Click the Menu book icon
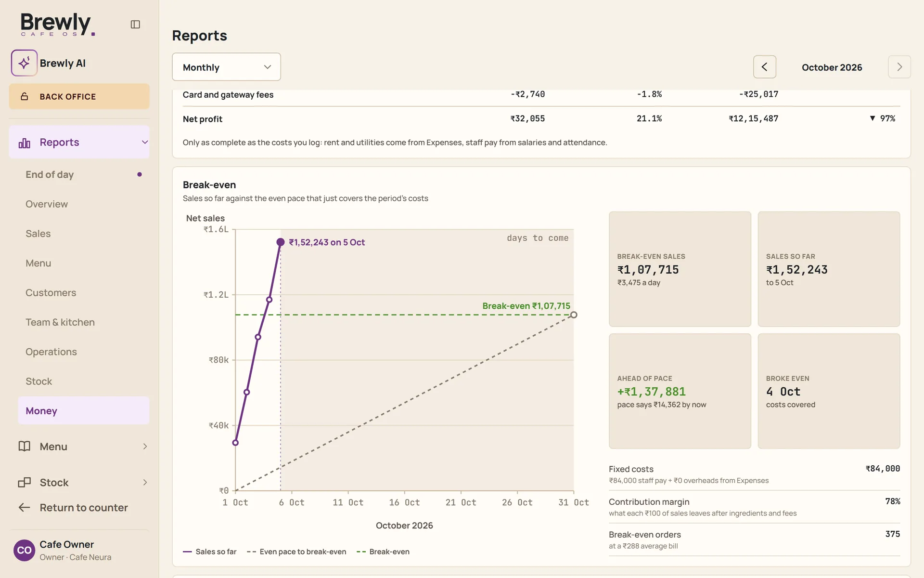Viewport: 924px width, 578px height. (24, 446)
